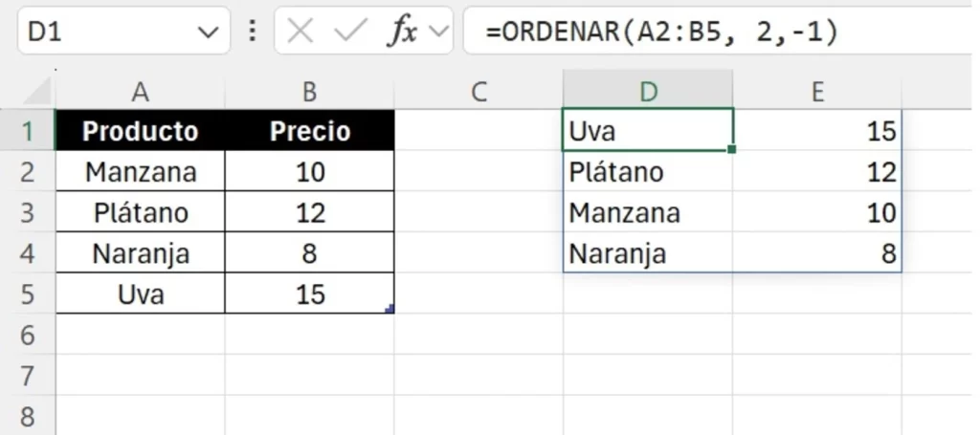Select cell E2 with value 12
The height and width of the screenshot is (435, 980).
point(817,172)
